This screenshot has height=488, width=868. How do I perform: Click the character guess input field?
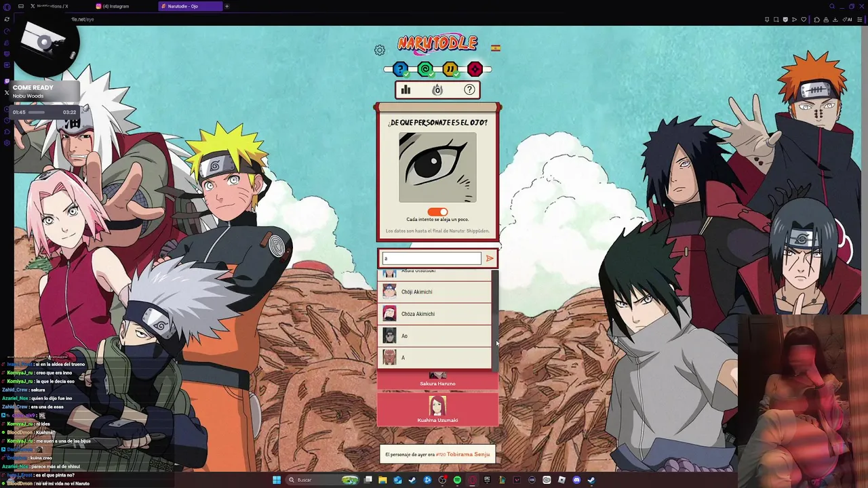point(432,258)
